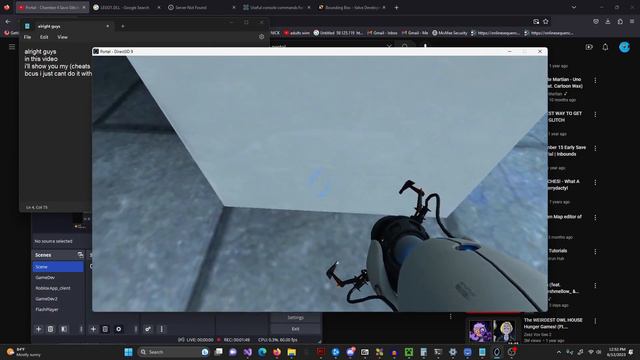Viewport: 640px width, 360px height.
Task: Expand the browser's list all tabs chevron
Action: (574, 7)
